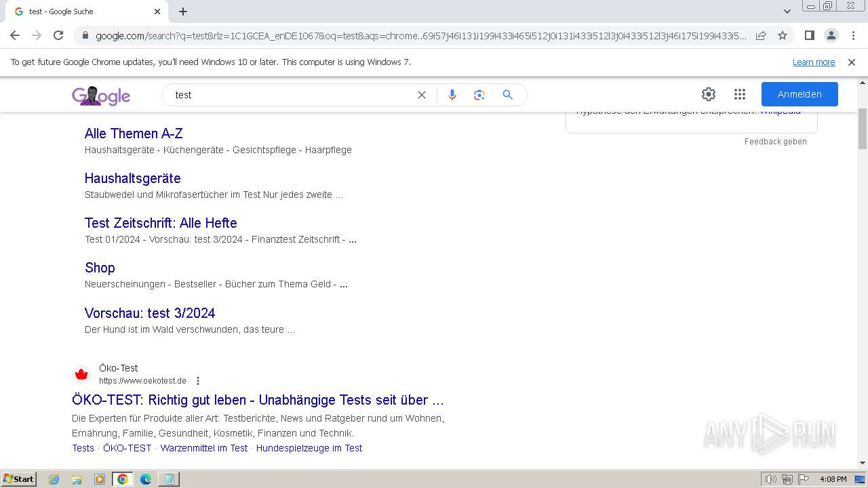The height and width of the screenshot is (488, 868).
Task: Open Windows Explorer folder in taskbar
Action: coord(77,479)
